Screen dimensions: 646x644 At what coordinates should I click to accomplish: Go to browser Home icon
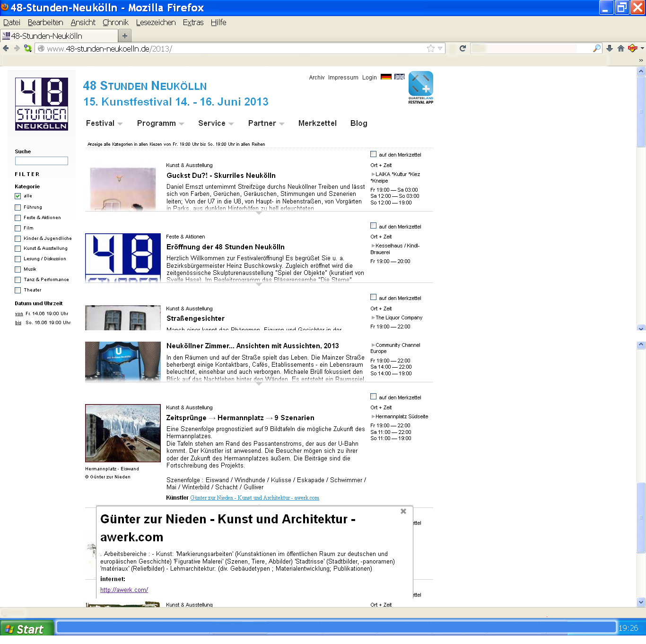coord(621,48)
